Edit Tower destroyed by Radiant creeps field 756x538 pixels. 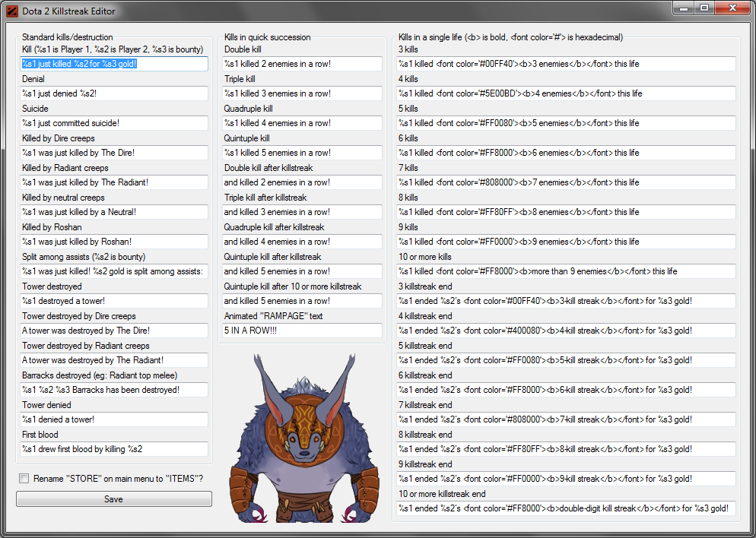[114, 360]
